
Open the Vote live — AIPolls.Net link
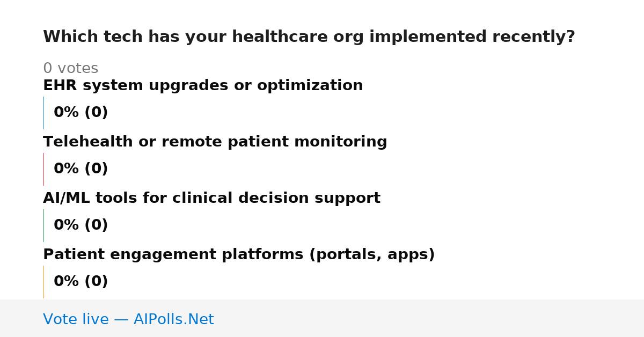click(128, 319)
